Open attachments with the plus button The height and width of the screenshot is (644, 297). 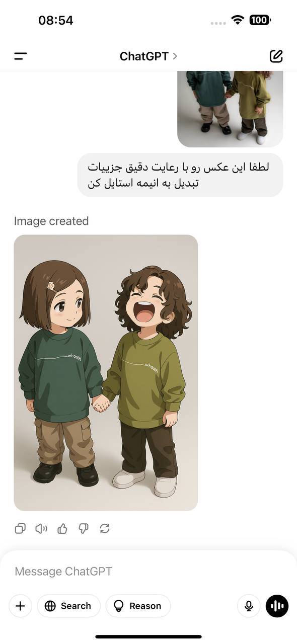(x=20, y=606)
